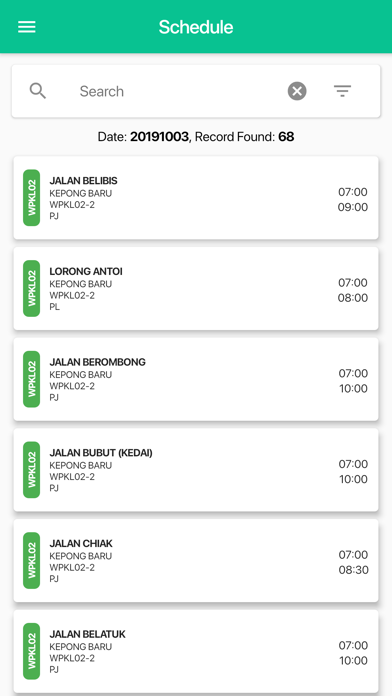This screenshot has width=392, height=696.
Task: Open the LORONG ANTOI schedule entry
Action: point(196,289)
